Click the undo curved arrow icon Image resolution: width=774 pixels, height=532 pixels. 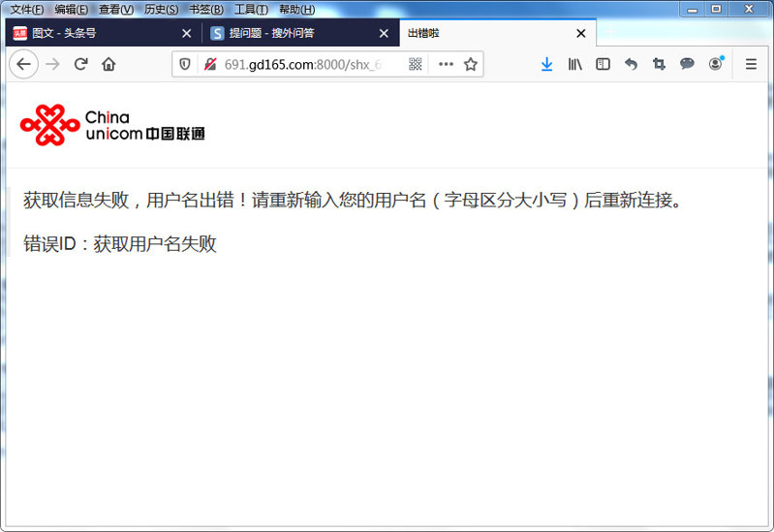click(631, 64)
